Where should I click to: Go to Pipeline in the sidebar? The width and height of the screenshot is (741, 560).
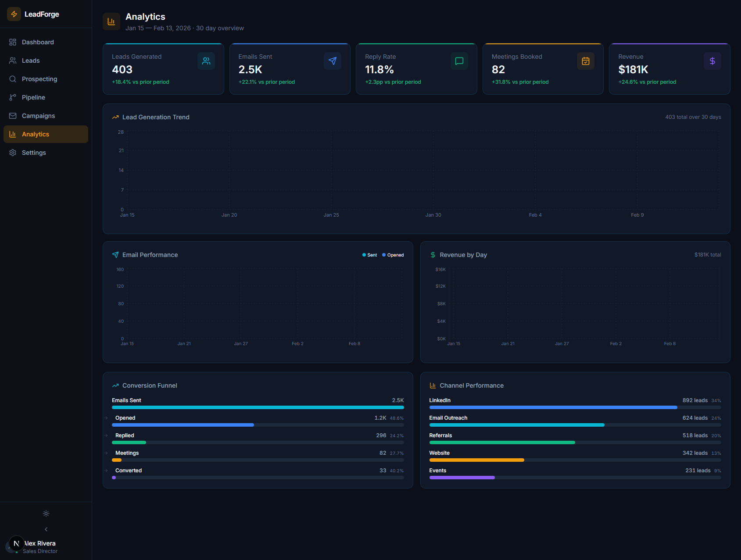coord(33,97)
